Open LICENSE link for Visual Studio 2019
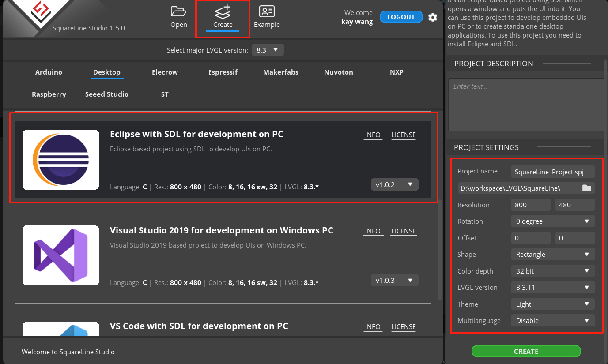608x364 pixels. (x=404, y=231)
